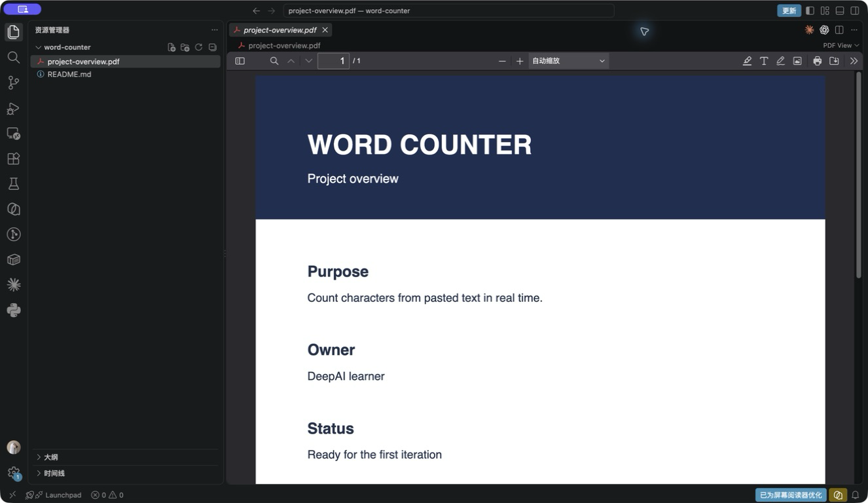Open the Python extension view
The image size is (868, 503).
(13, 310)
